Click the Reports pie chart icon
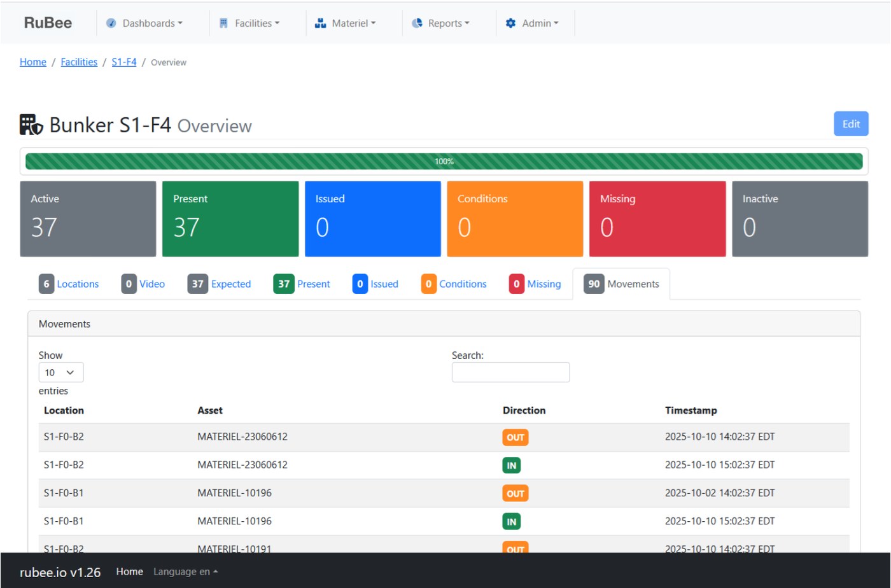The image size is (891, 588). click(417, 23)
